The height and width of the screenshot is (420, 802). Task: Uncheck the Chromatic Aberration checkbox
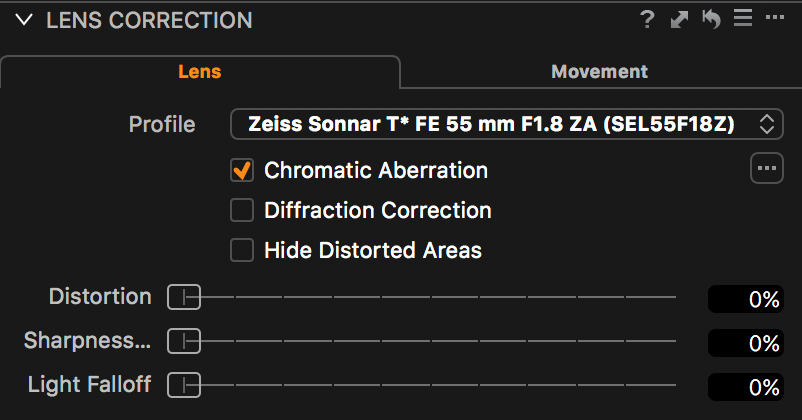(x=242, y=170)
